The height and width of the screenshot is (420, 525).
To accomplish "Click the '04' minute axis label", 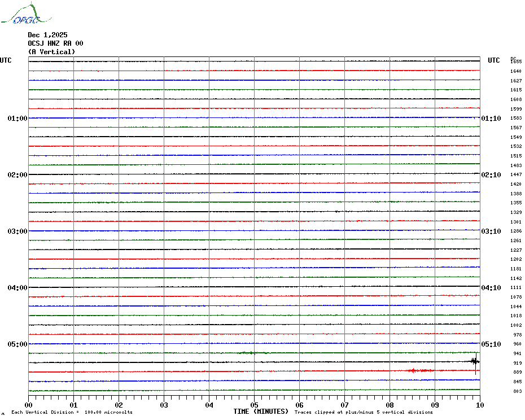I will point(209,405).
